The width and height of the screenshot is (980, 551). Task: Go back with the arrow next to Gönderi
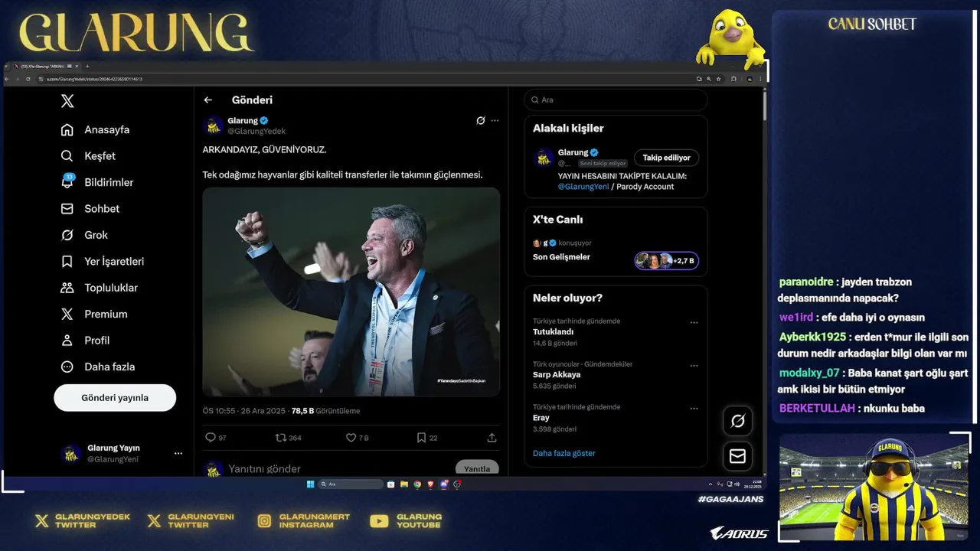(x=207, y=100)
